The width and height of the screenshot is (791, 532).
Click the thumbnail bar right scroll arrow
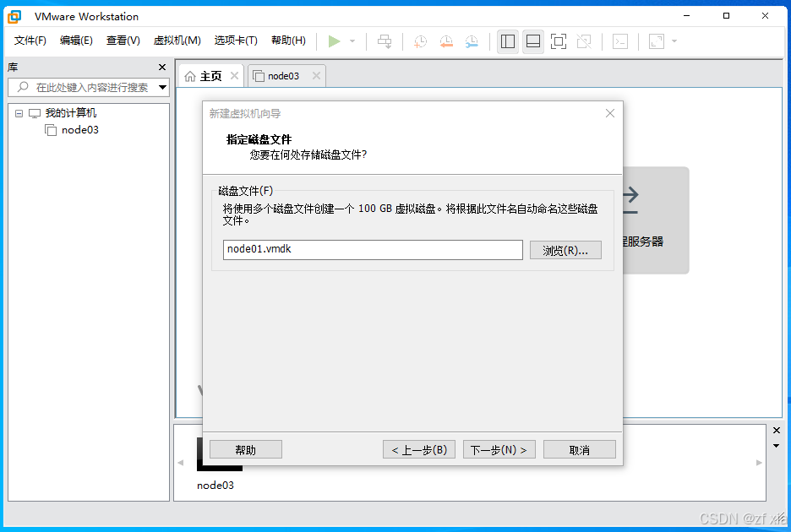759,463
